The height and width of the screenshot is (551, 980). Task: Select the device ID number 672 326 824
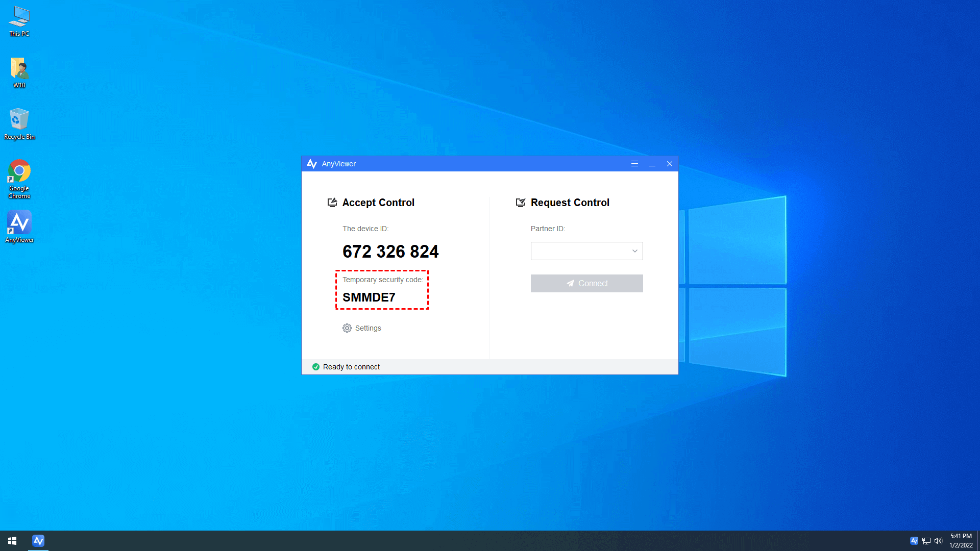click(390, 252)
